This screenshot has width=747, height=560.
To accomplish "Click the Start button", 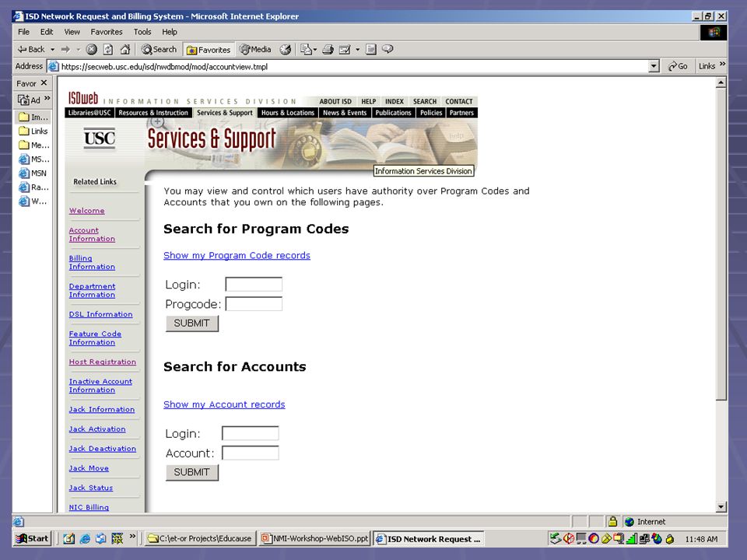I will (32, 538).
